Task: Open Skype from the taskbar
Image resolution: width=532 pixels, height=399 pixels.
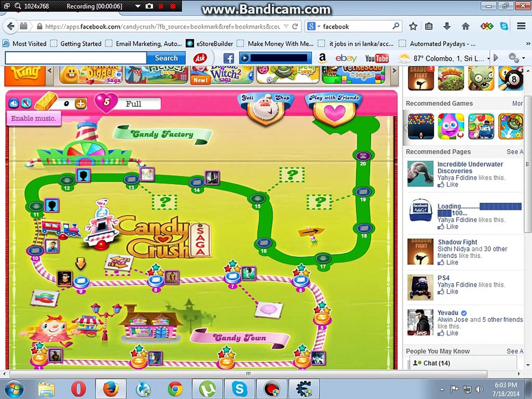Action: point(239,389)
